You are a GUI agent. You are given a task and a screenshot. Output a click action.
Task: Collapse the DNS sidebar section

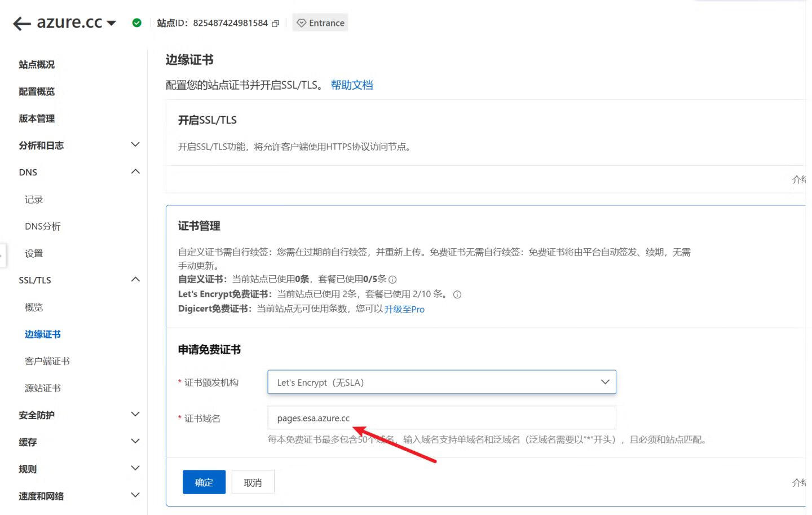click(x=135, y=172)
